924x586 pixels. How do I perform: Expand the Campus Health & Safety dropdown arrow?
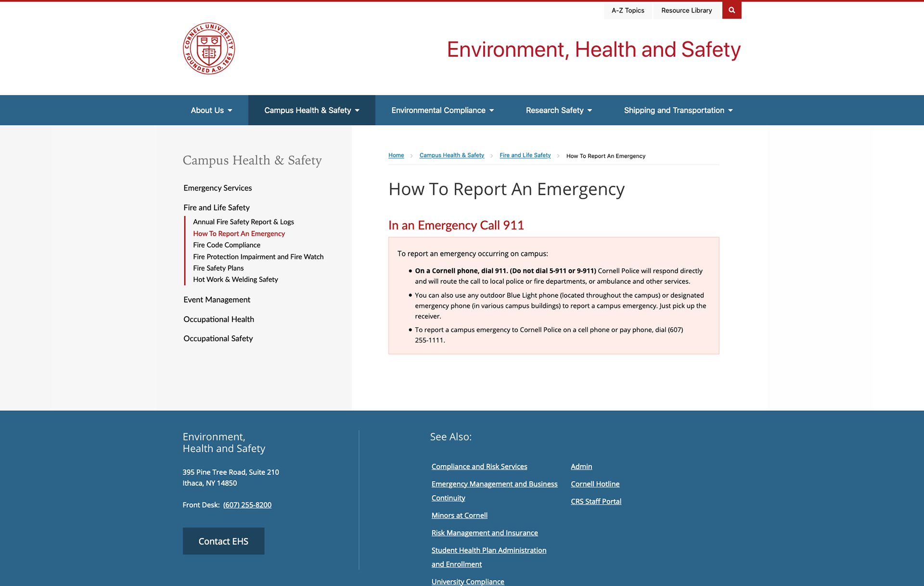point(357,111)
